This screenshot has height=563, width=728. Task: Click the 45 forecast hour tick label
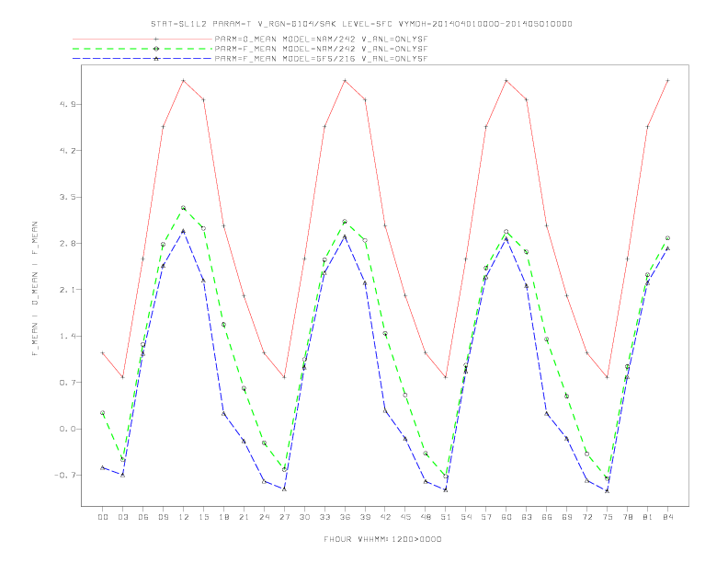405,517
